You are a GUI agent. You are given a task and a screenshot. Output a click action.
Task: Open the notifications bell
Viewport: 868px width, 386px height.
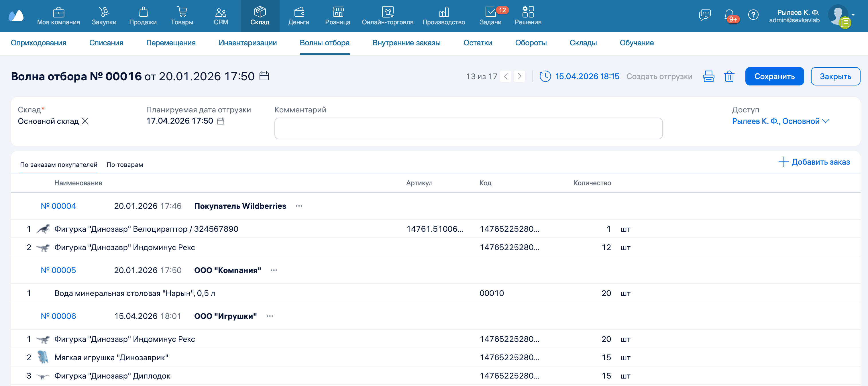730,15
